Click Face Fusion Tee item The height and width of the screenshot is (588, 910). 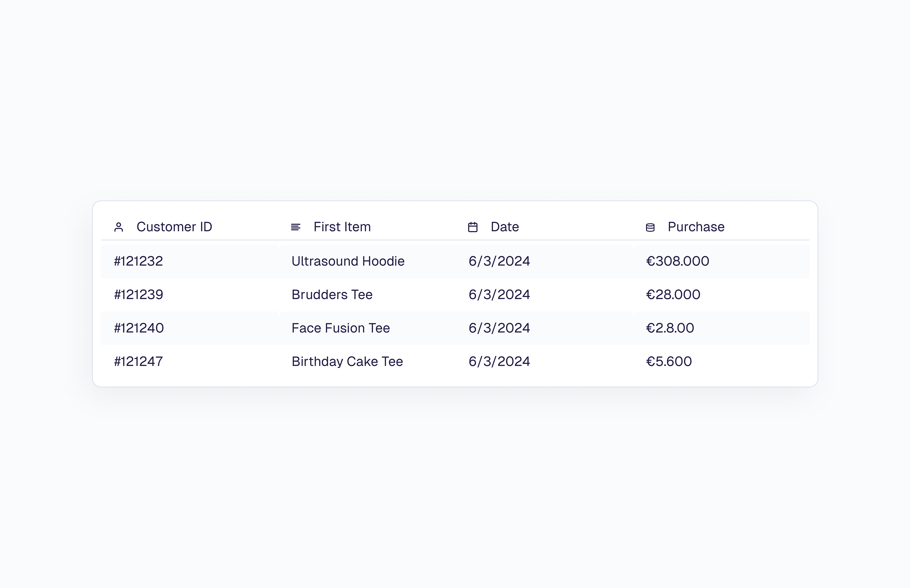click(x=341, y=328)
